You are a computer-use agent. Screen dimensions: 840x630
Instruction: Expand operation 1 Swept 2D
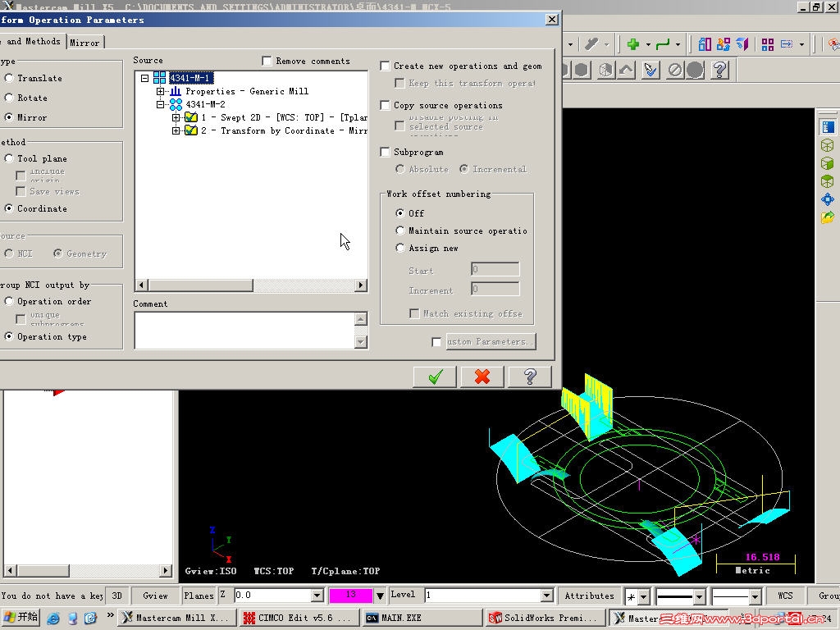tap(176, 117)
